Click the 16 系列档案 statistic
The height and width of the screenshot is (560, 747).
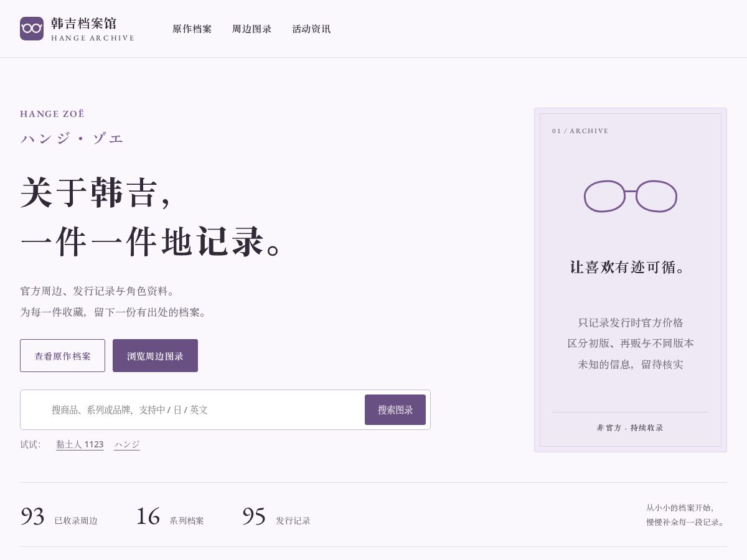pos(170,516)
